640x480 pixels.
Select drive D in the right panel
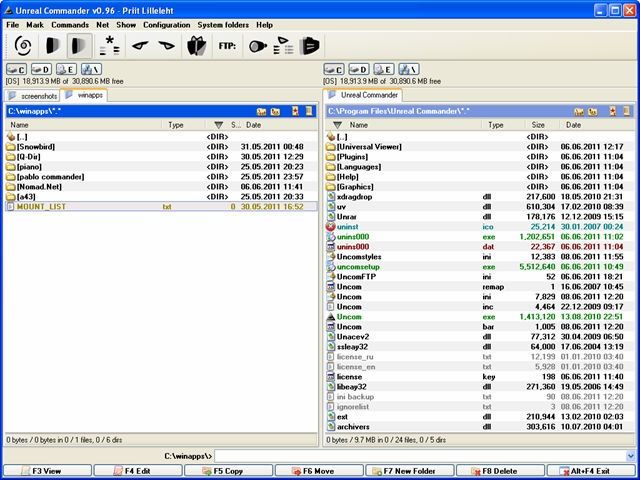359,69
